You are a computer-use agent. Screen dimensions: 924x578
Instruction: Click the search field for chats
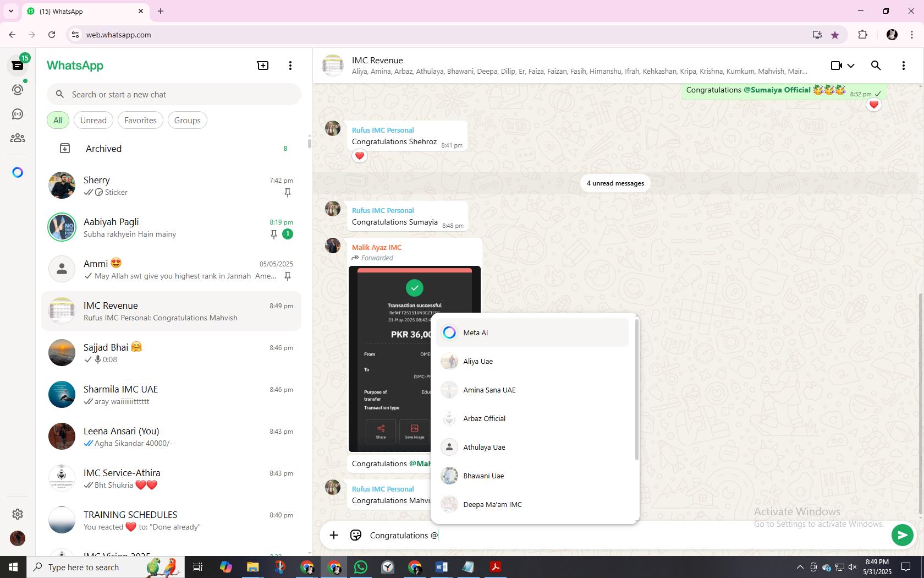coord(174,94)
